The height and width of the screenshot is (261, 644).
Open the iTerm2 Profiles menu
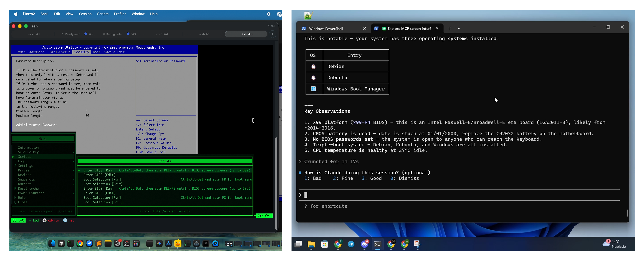(x=120, y=14)
